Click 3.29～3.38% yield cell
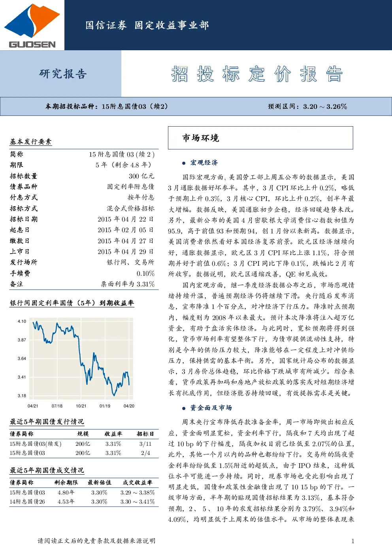 click(138, 492)
